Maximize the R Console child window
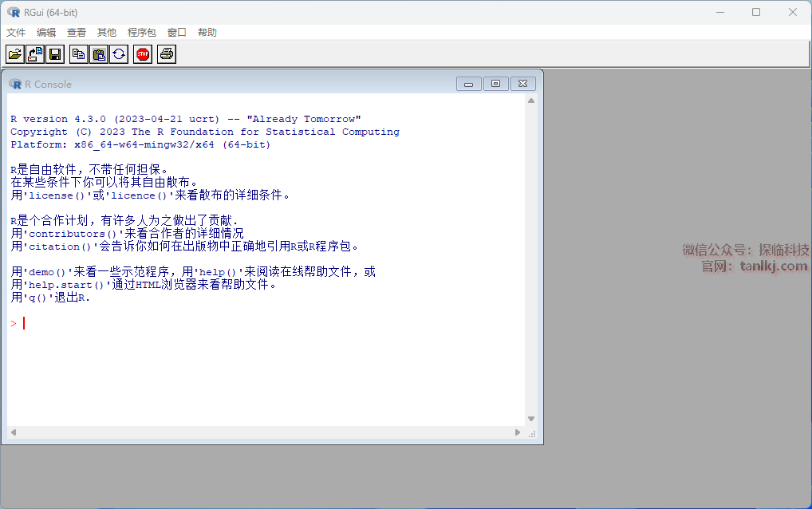 coord(495,84)
